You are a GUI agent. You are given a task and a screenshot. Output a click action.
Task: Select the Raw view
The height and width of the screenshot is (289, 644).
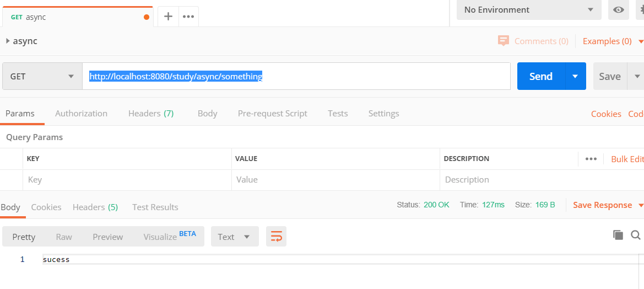(x=64, y=237)
